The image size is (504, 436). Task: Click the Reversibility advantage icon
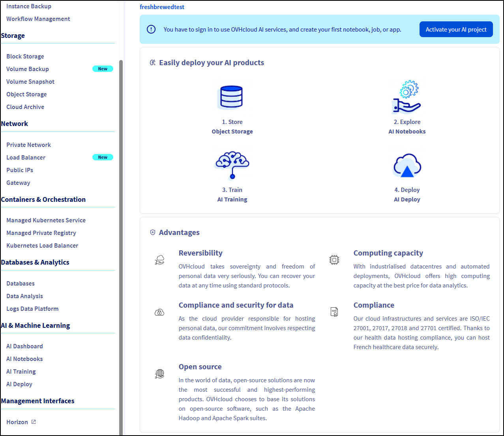[159, 260]
